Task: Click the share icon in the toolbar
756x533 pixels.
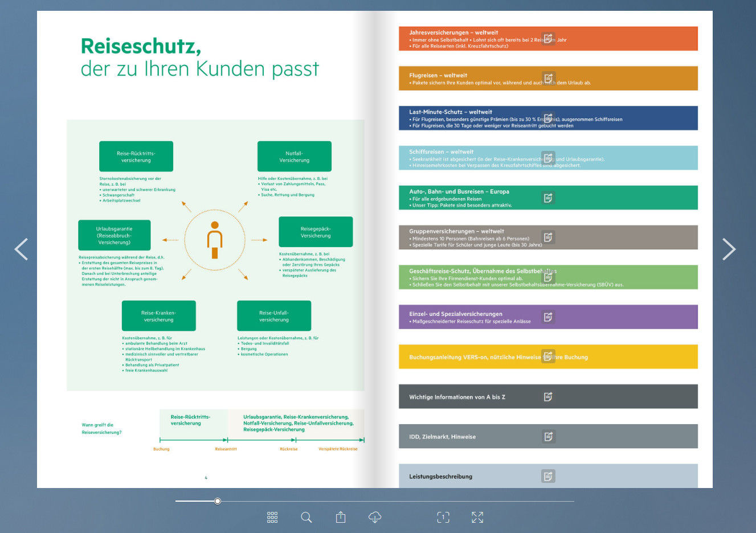Action: 340,517
